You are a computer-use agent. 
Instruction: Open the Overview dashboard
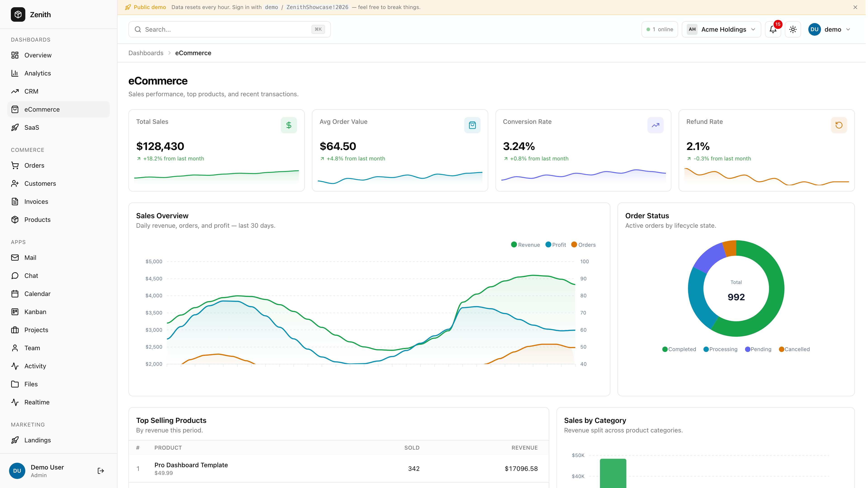click(58, 55)
